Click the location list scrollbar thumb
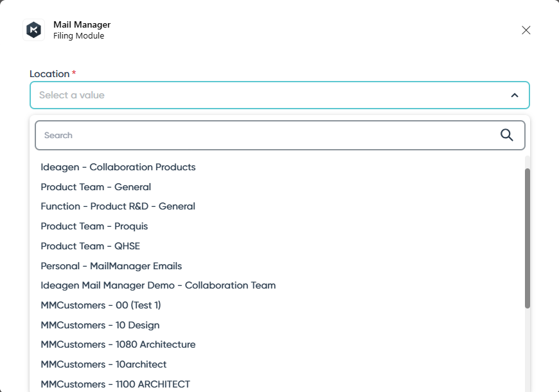559x392 pixels. click(528, 238)
